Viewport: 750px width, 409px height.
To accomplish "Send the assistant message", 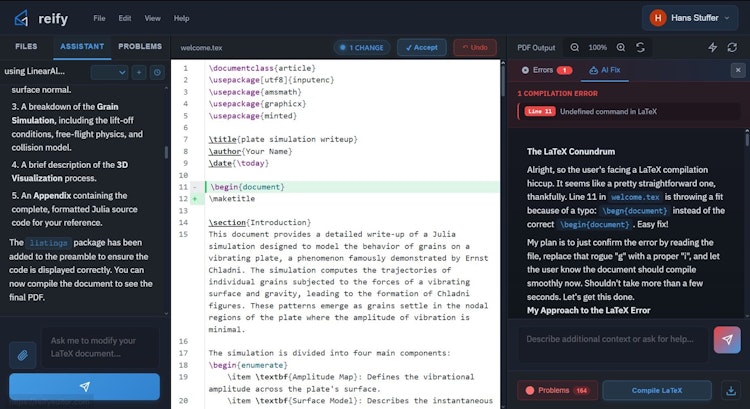I will (x=84, y=387).
